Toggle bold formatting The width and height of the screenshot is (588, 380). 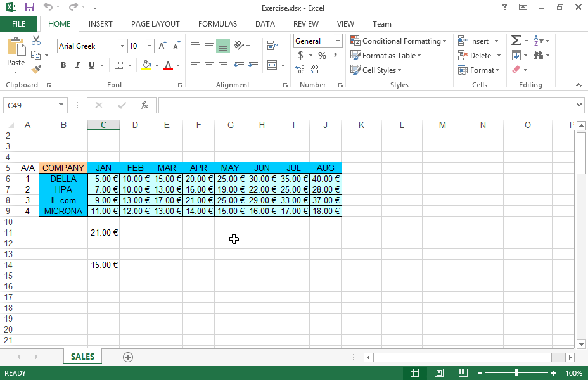[63, 65]
